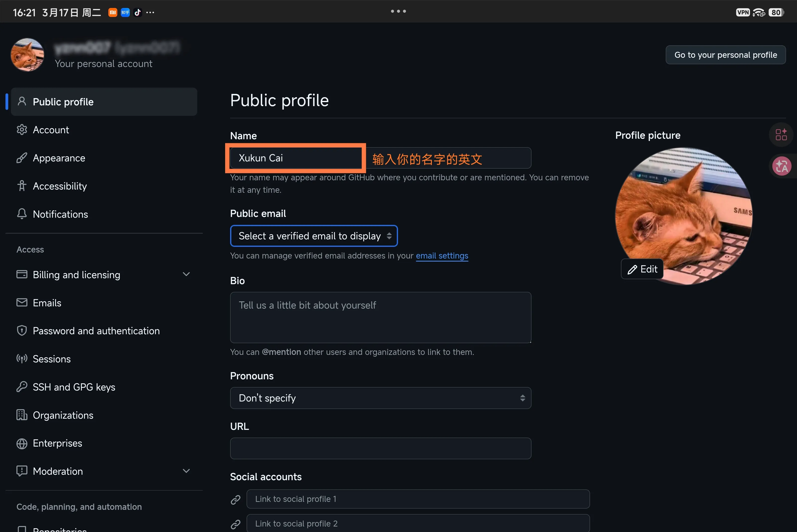797x532 pixels.
Task: Click the gear icon next to Account
Action: click(x=22, y=130)
